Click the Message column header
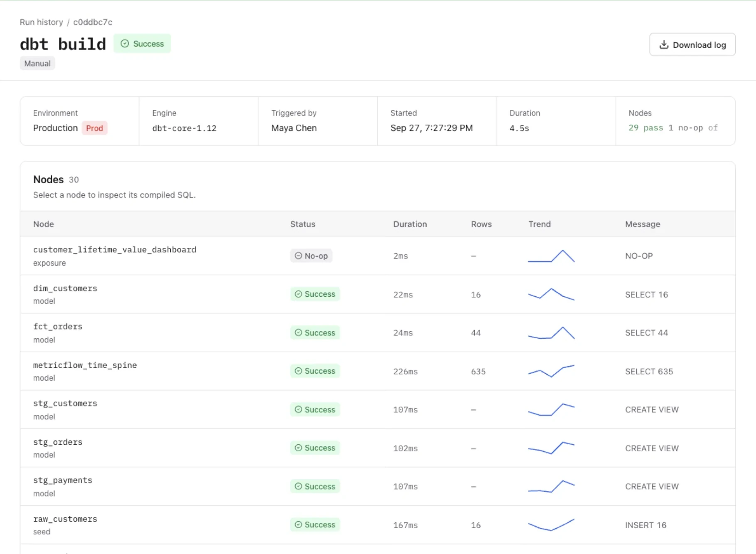 (643, 224)
